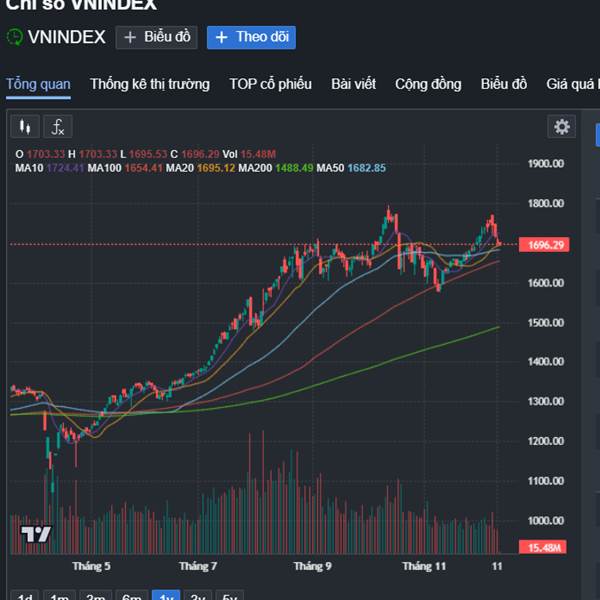Open the Bài viết tab
The width and height of the screenshot is (600, 600).
coord(353,84)
